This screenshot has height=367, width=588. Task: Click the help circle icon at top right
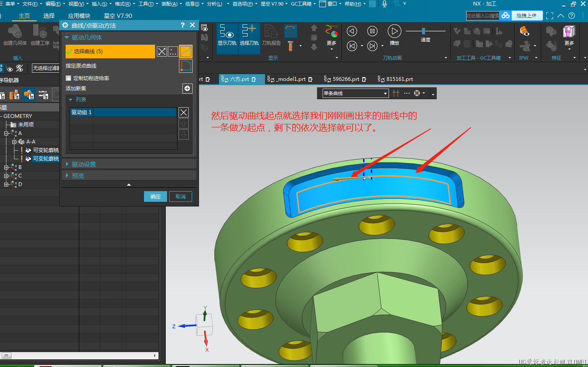(572, 16)
